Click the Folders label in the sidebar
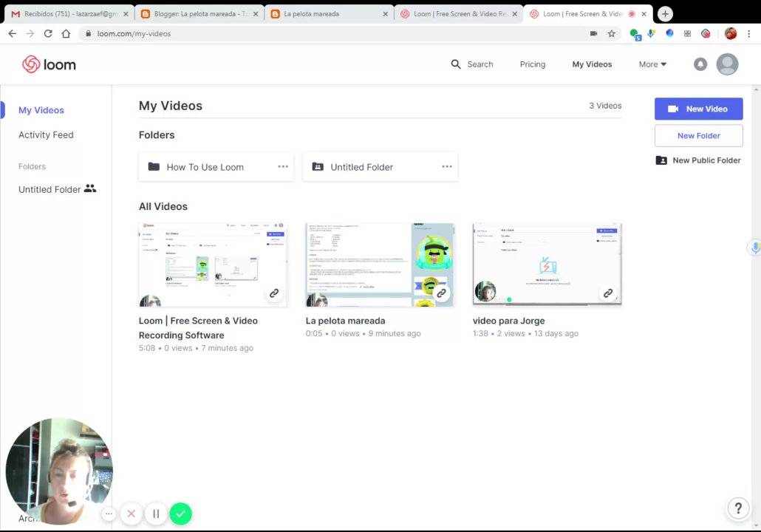The image size is (761, 532). pos(32,166)
